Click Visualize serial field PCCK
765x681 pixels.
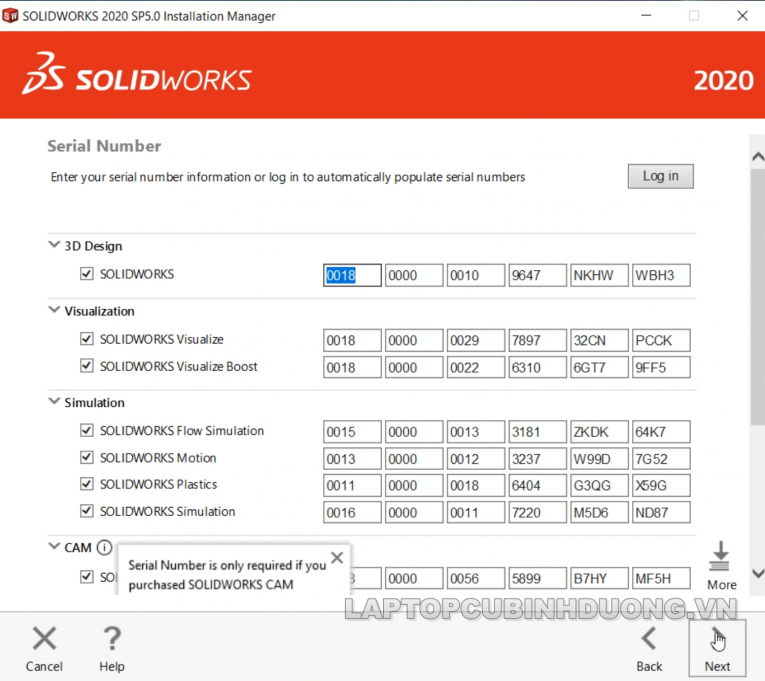[661, 340]
